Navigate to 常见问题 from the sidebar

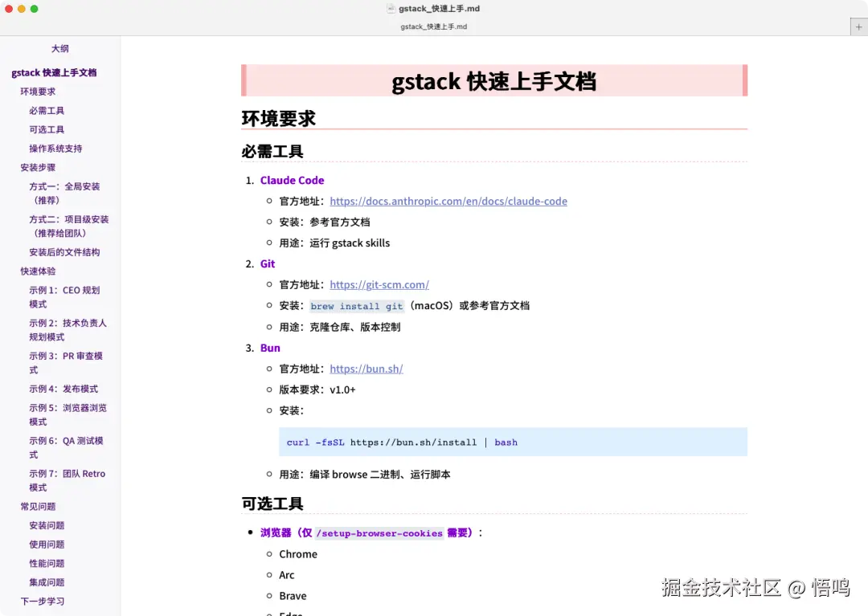[38, 506]
